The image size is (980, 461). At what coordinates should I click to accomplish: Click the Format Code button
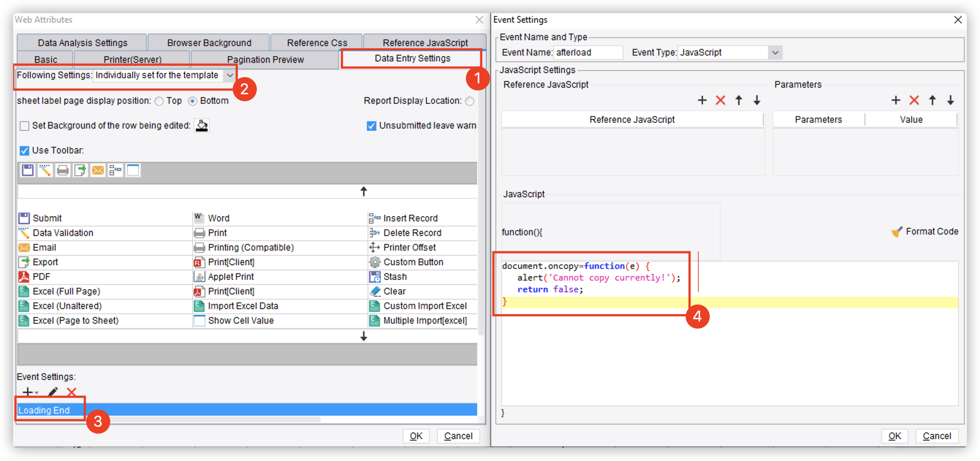click(x=925, y=231)
